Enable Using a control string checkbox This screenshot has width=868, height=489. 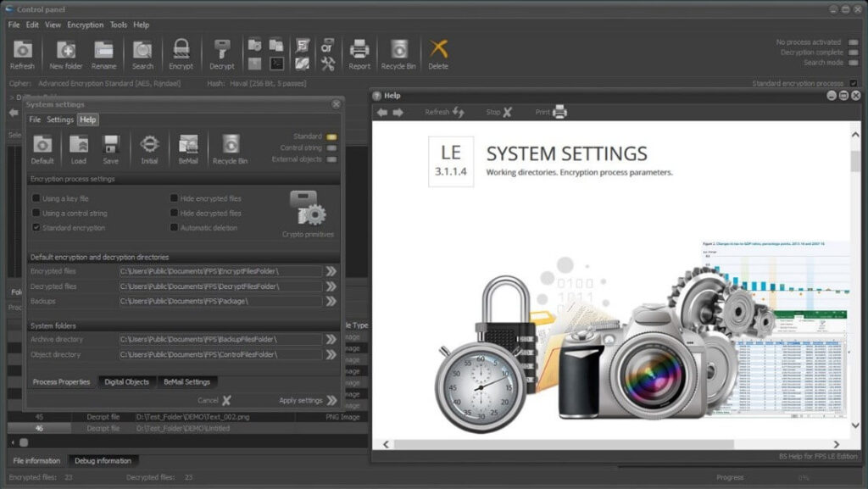point(36,213)
